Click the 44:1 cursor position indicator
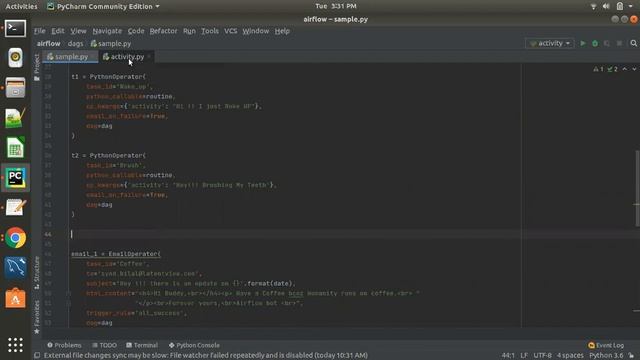This screenshot has height=360, width=640. (x=508, y=356)
